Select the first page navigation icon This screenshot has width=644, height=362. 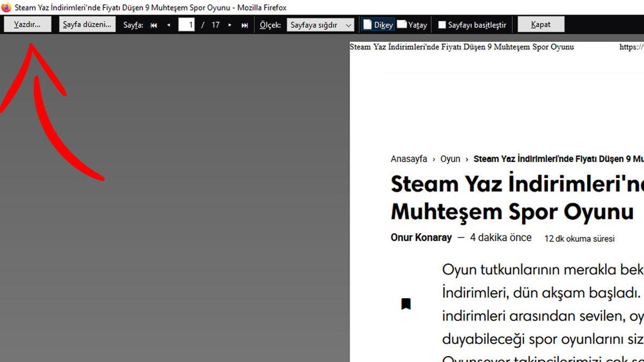tap(153, 24)
